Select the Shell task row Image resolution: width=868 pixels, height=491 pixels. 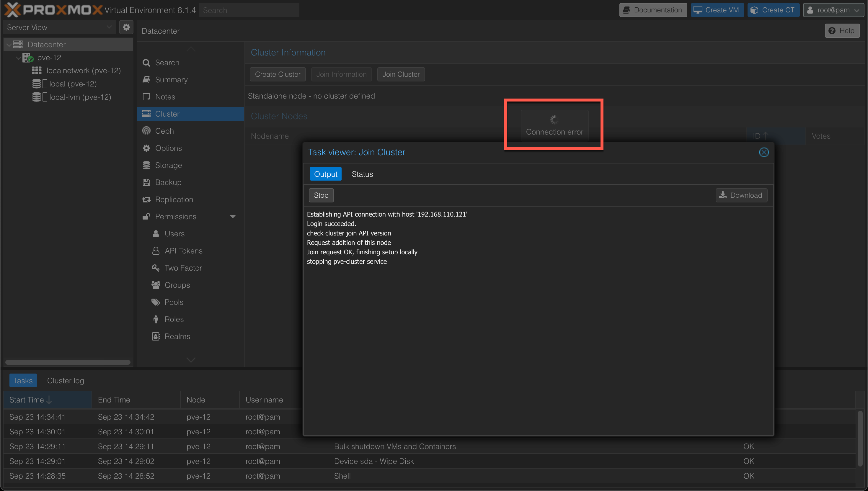pyautogui.click(x=429, y=476)
